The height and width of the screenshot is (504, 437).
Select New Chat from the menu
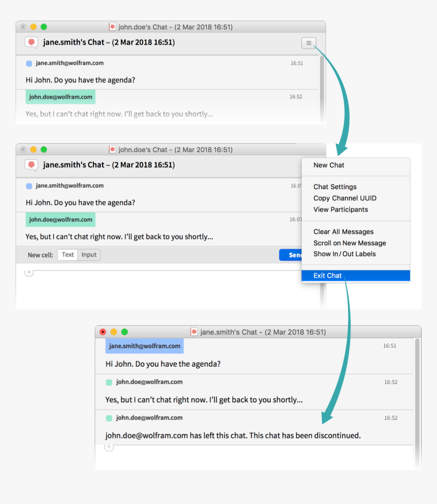(x=329, y=165)
